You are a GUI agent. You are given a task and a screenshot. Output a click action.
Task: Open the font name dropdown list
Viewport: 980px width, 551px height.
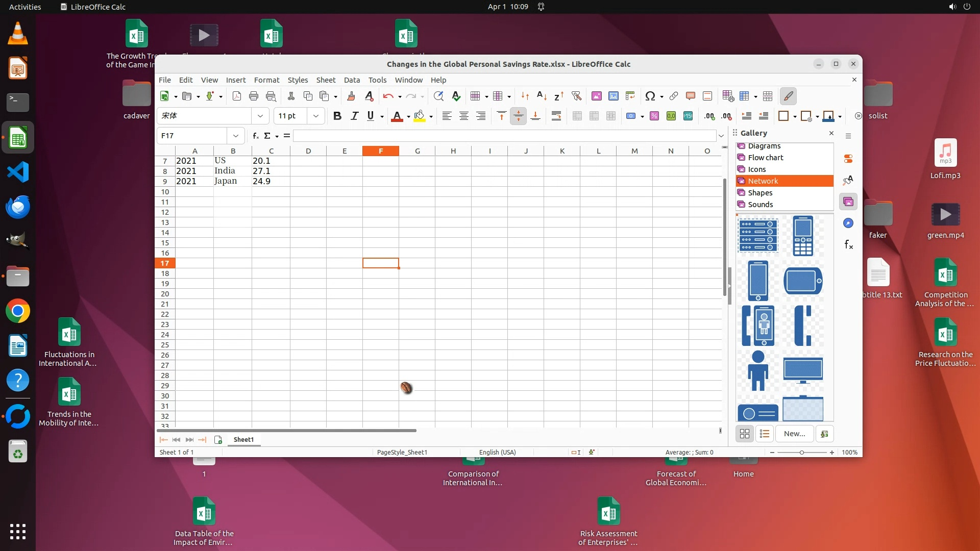click(x=260, y=116)
